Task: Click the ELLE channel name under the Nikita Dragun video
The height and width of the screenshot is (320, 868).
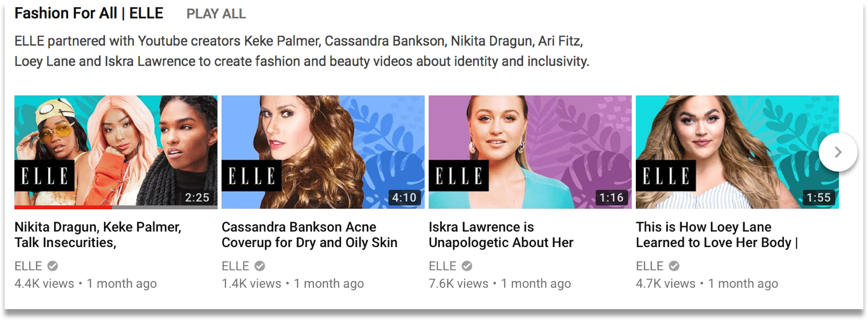Action: (28, 266)
